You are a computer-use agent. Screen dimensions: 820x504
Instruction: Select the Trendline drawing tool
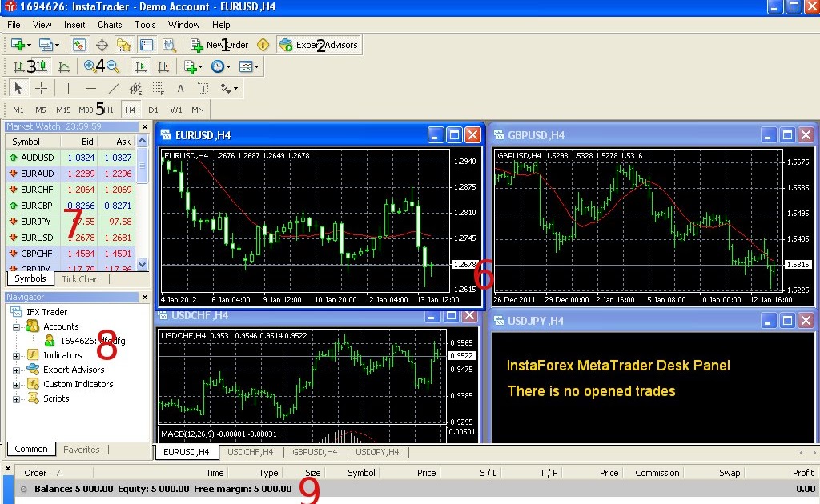[112, 88]
